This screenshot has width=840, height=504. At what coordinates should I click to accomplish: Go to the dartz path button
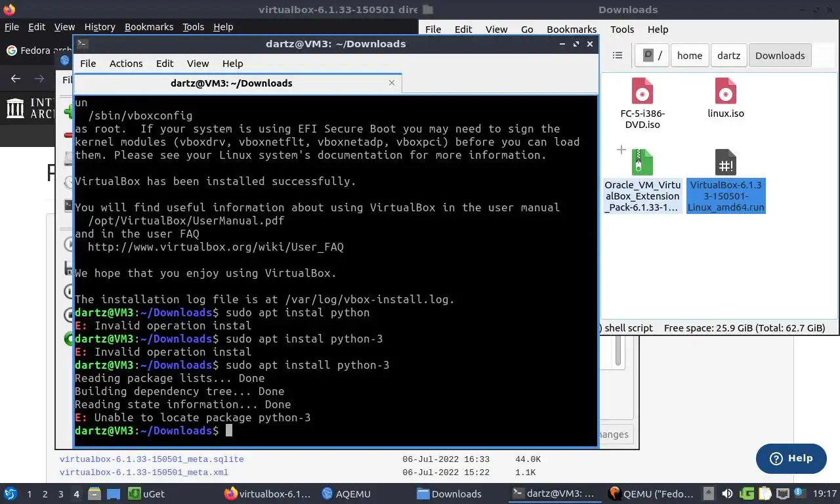coord(728,55)
